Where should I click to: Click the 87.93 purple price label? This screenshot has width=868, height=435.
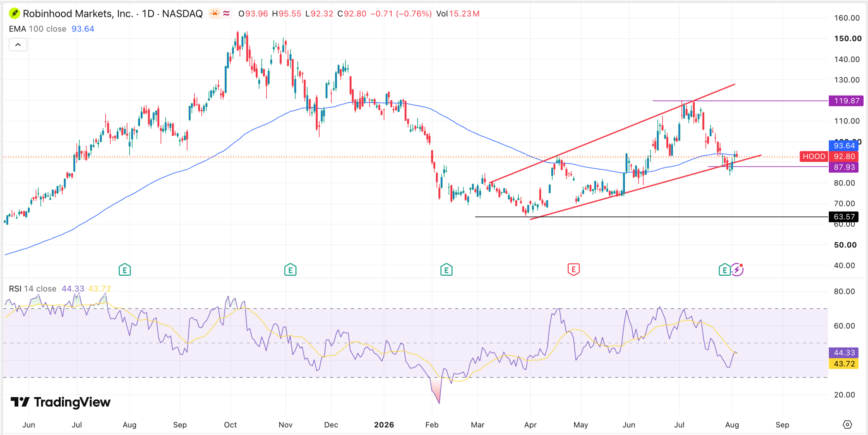844,167
